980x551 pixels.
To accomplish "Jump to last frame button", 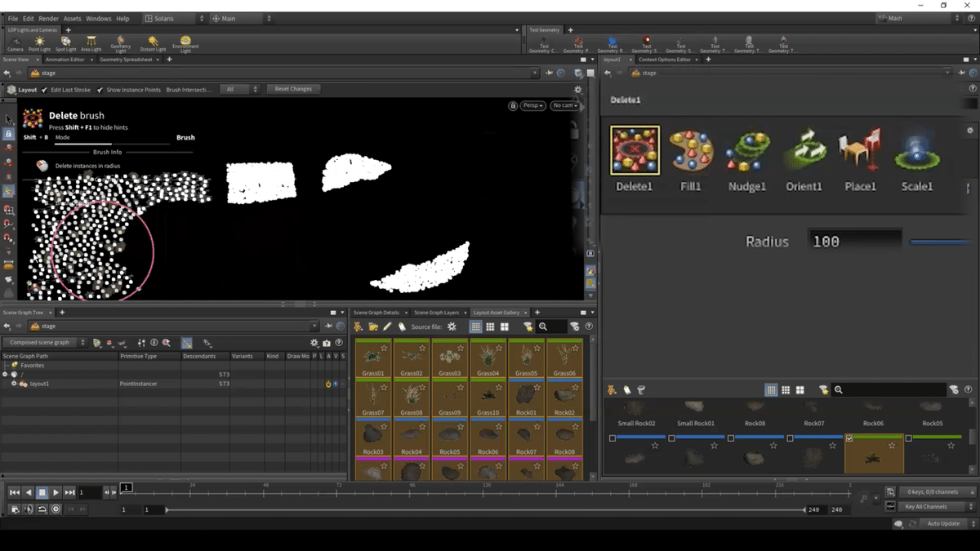I will [x=69, y=492].
